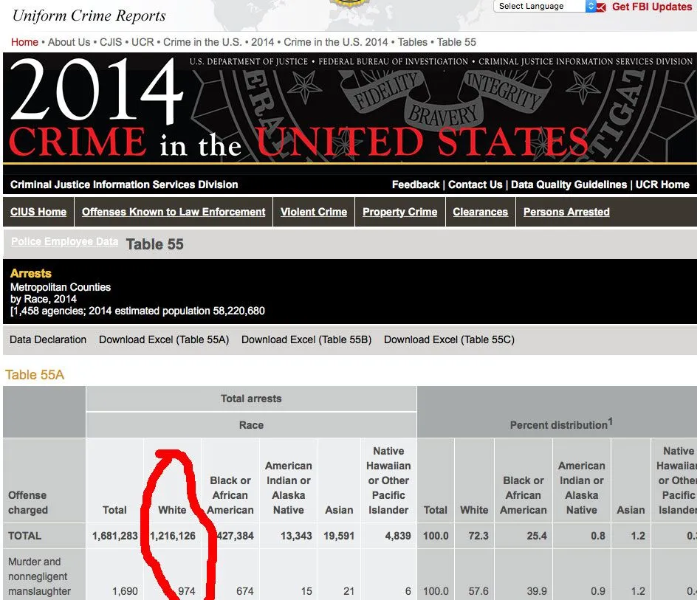Open Data Quality Guidelines
Image resolution: width=700 pixels, height=600 pixels.
[x=569, y=185]
